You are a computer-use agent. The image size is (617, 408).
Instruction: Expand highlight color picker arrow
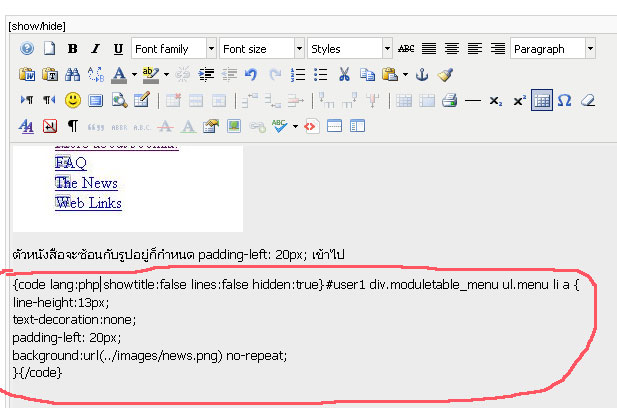coord(166,74)
